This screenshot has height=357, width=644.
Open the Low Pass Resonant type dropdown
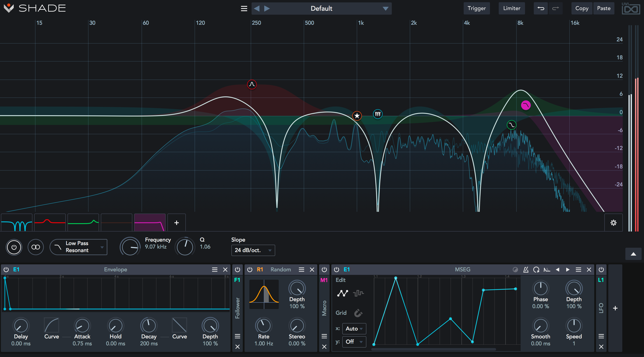tap(78, 247)
